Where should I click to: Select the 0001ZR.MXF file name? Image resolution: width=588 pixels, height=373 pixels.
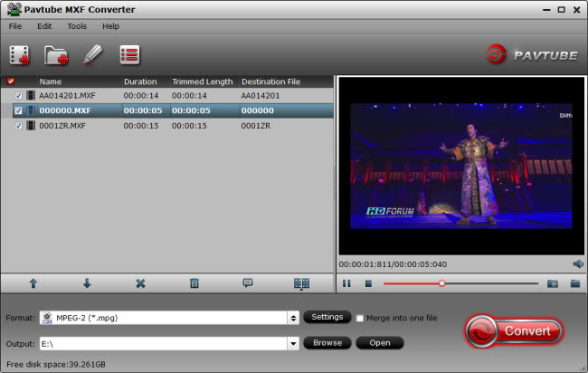(62, 126)
